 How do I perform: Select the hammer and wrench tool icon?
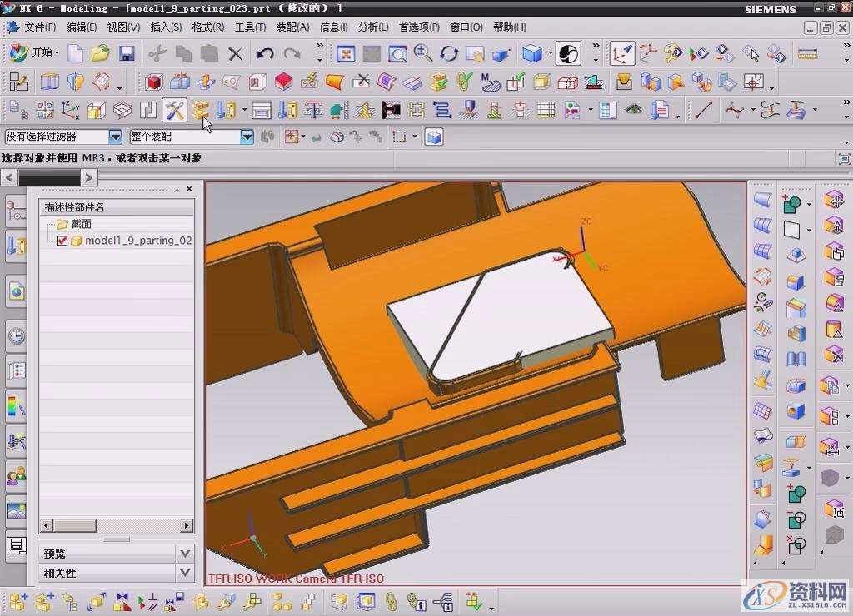(174, 110)
